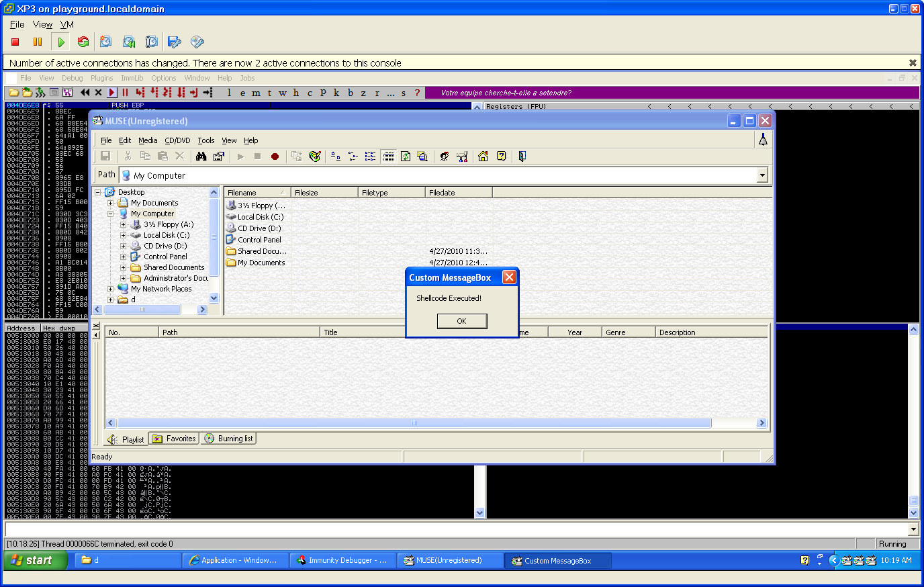Switch to the Burning list tab
This screenshot has height=587, width=924.
(x=228, y=439)
